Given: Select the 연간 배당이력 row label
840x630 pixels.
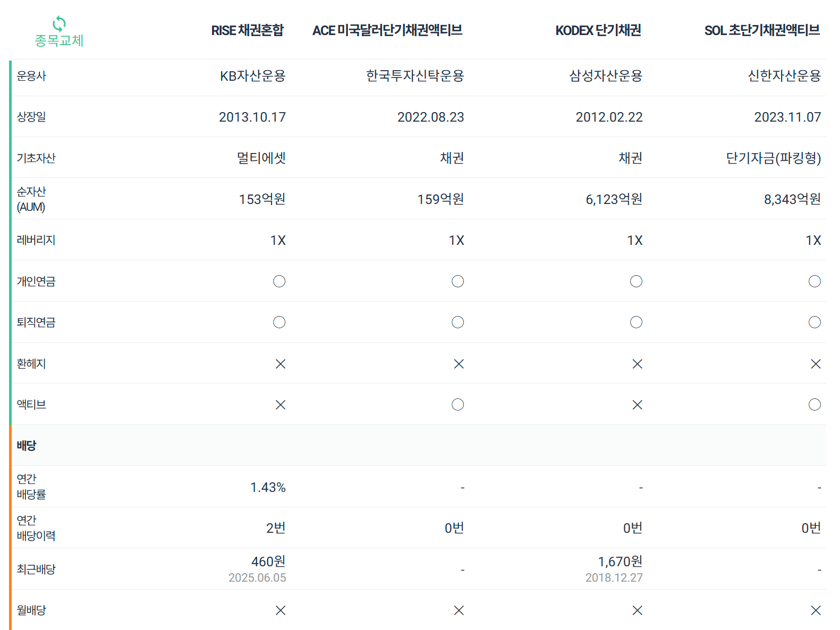Looking at the screenshot, I should coord(36,528).
